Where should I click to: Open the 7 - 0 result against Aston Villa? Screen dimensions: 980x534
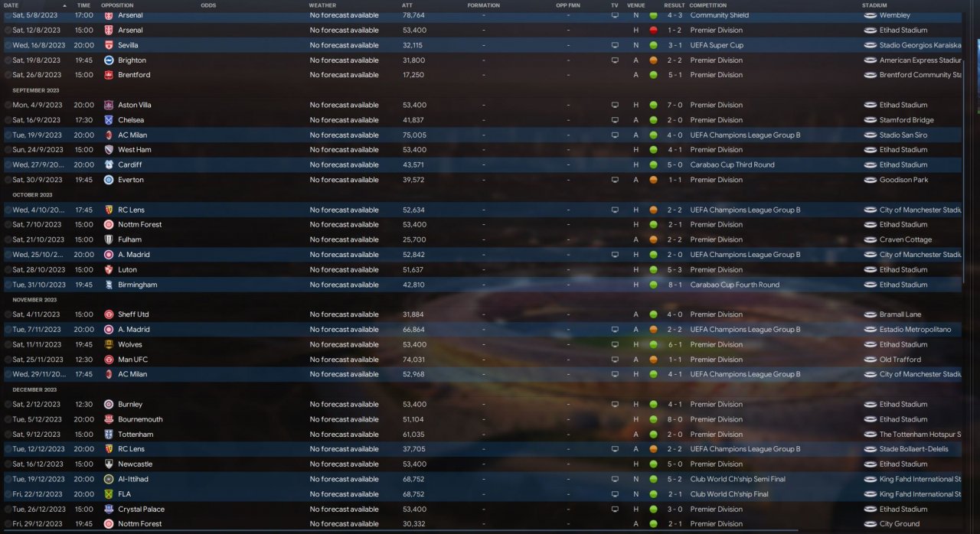[675, 105]
